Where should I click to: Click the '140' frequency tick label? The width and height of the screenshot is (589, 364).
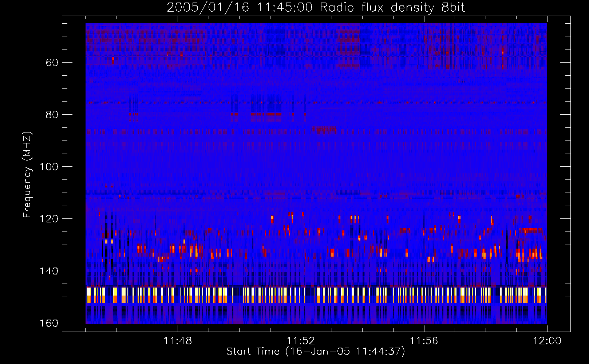pos(49,271)
